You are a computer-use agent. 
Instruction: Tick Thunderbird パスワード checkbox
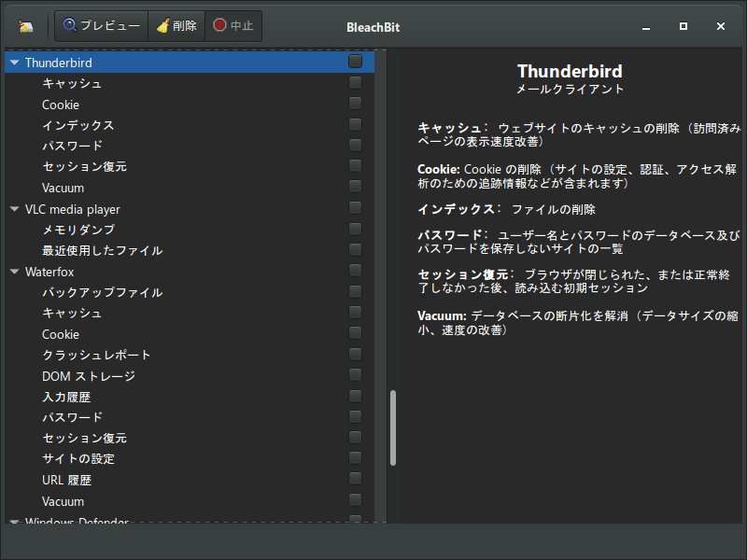click(x=355, y=145)
